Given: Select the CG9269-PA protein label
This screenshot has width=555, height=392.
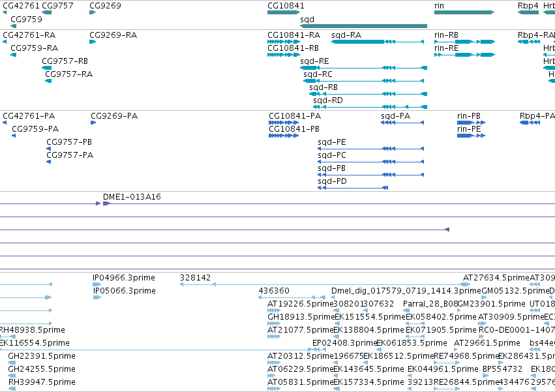Looking at the screenshot, I should coord(114,116).
